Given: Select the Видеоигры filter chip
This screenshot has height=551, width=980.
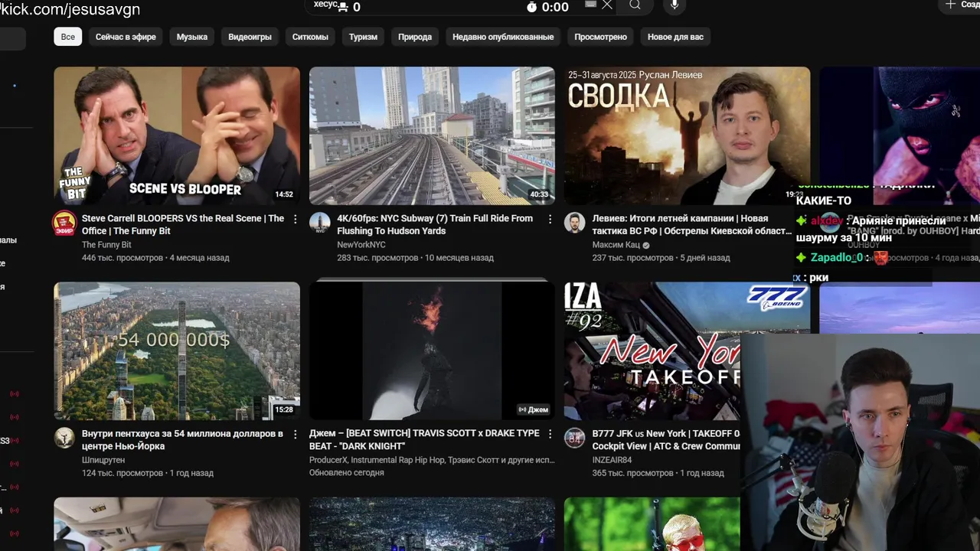Looking at the screenshot, I should tap(250, 37).
